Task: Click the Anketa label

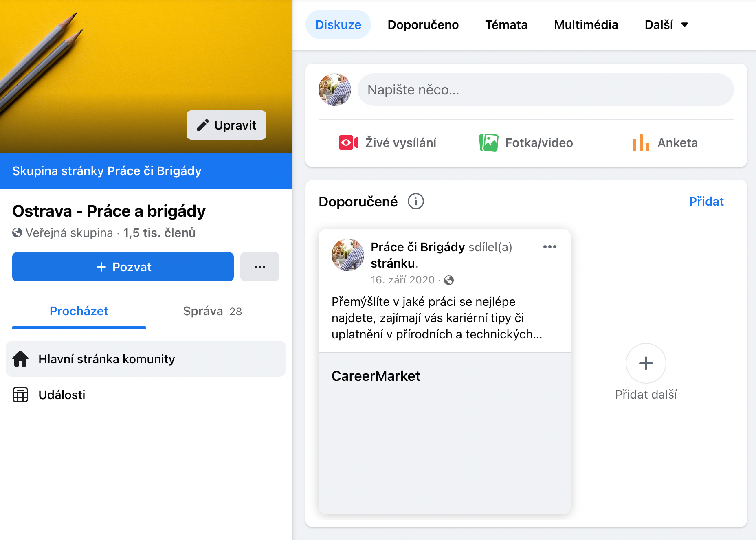Action: coord(677,143)
